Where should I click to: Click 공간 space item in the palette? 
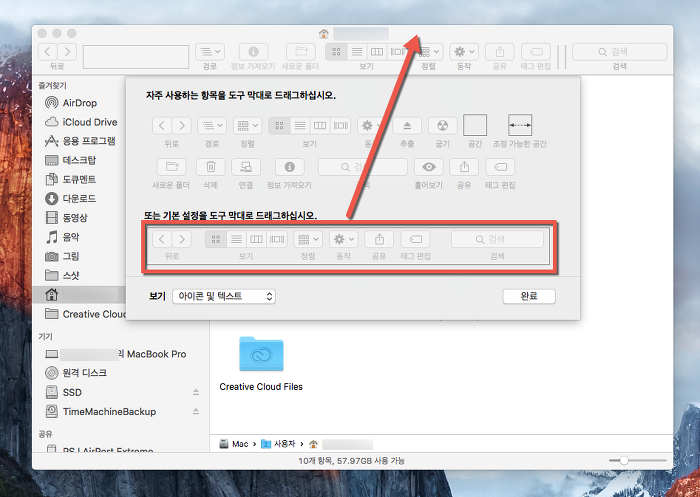[x=475, y=125]
